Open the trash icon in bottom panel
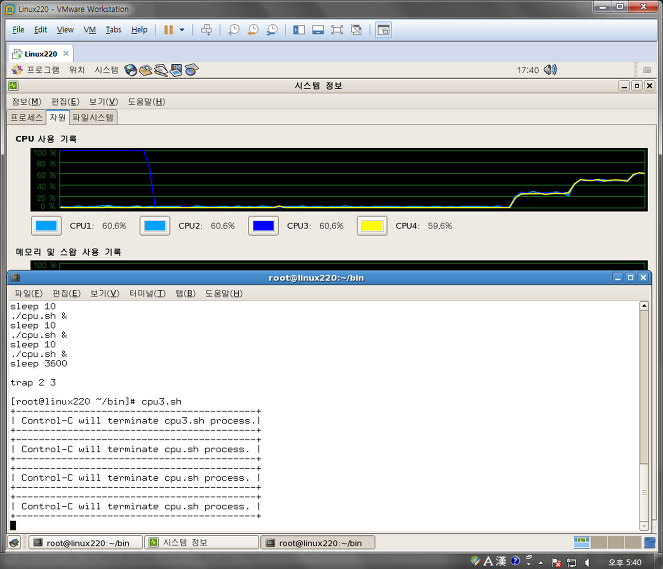Screen dimensions: 663x569 pyautogui.click(x=650, y=542)
